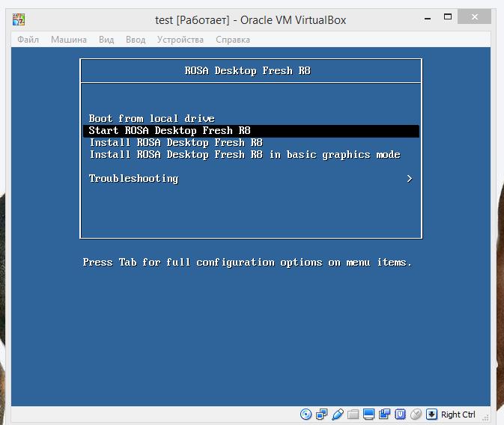This screenshot has width=504, height=425.
Task: Click the CPU virtualization status icon
Action: point(400,415)
